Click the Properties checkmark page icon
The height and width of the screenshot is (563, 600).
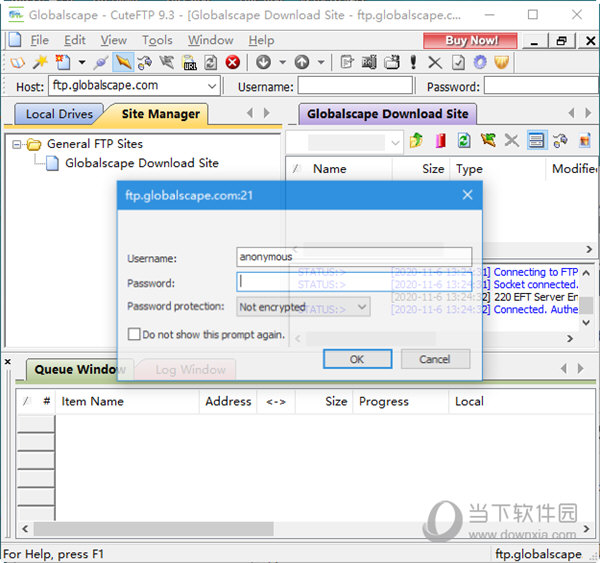[x=458, y=62]
